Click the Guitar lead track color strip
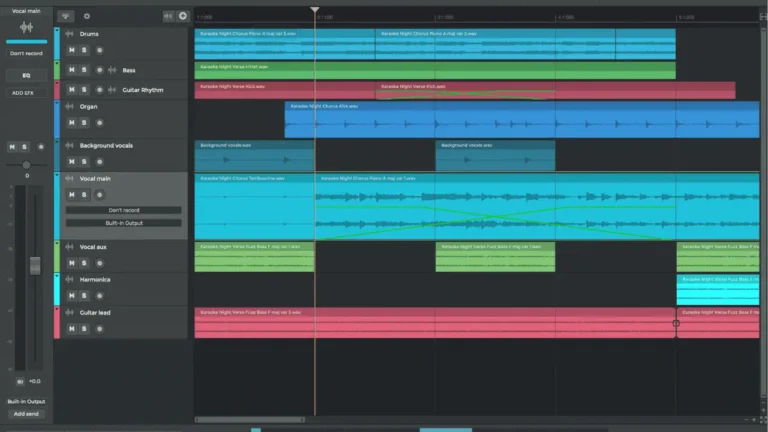 [x=57, y=322]
